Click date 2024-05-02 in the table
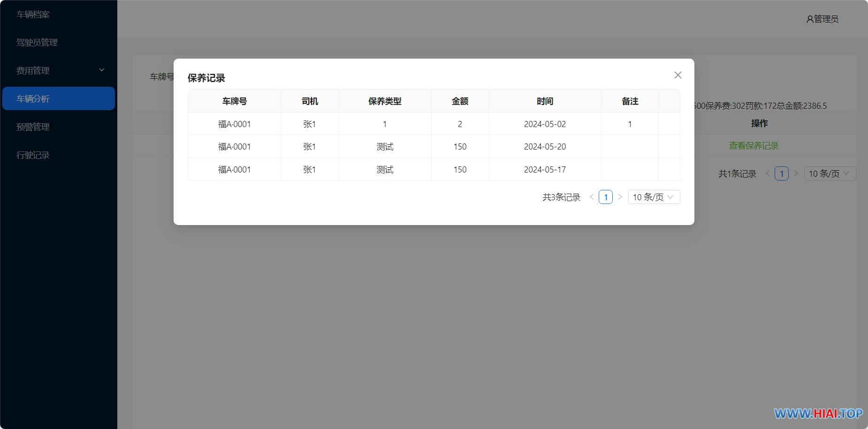The height and width of the screenshot is (429, 868). 545,124
